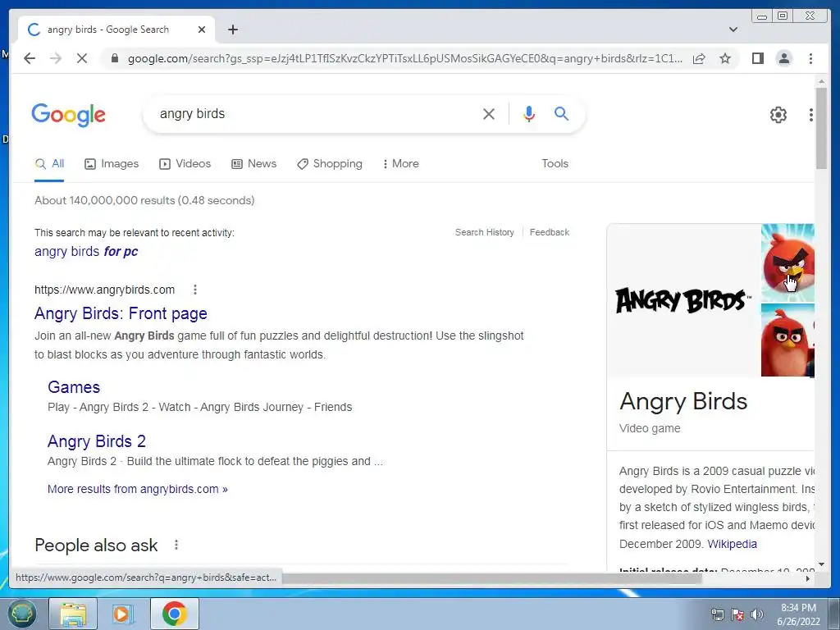Expand the tab search chevron
The image size is (840, 630).
(733, 30)
